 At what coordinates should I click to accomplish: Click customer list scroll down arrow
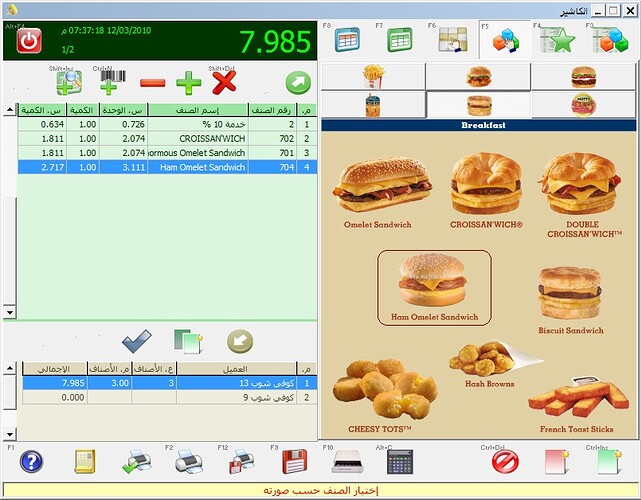pos(10,434)
